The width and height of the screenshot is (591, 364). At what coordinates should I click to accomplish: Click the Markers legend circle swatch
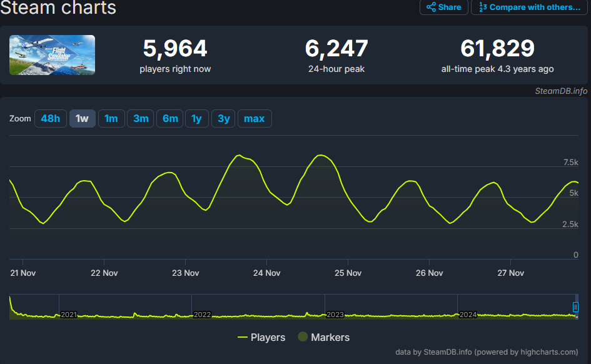coord(303,336)
